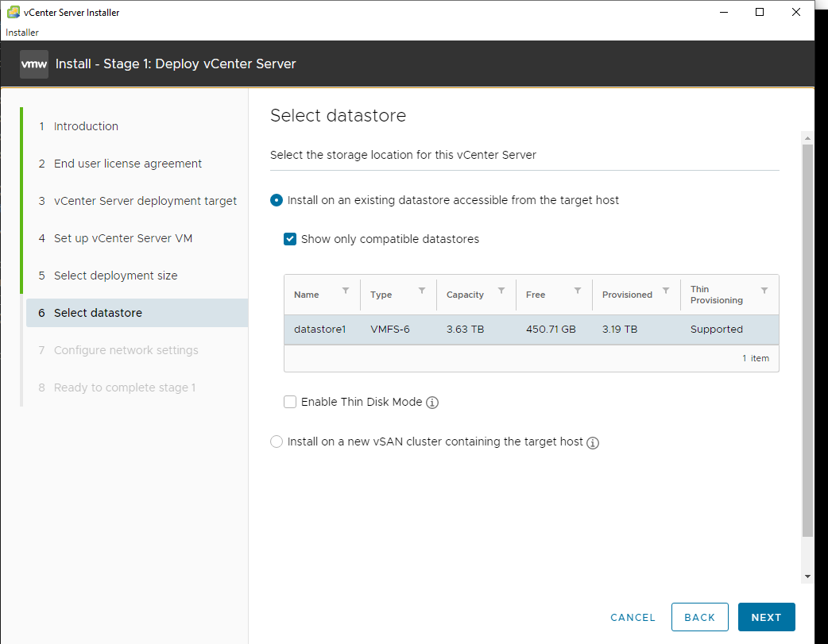This screenshot has height=644, width=828.
Task: Go to step 5 Select deployment size
Action: click(x=116, y=276)
